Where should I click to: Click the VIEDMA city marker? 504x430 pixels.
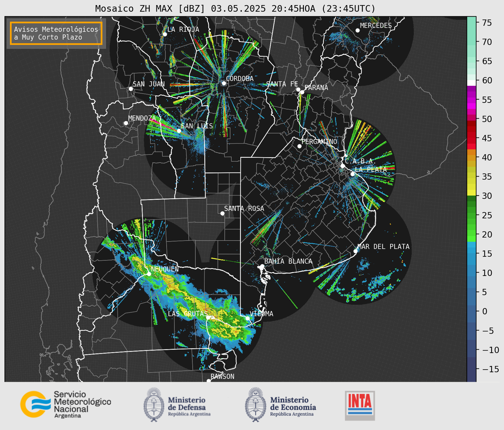[248, 318]
